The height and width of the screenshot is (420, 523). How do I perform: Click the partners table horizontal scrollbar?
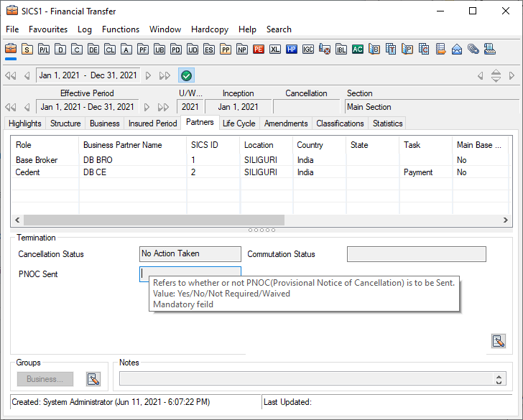153,220
